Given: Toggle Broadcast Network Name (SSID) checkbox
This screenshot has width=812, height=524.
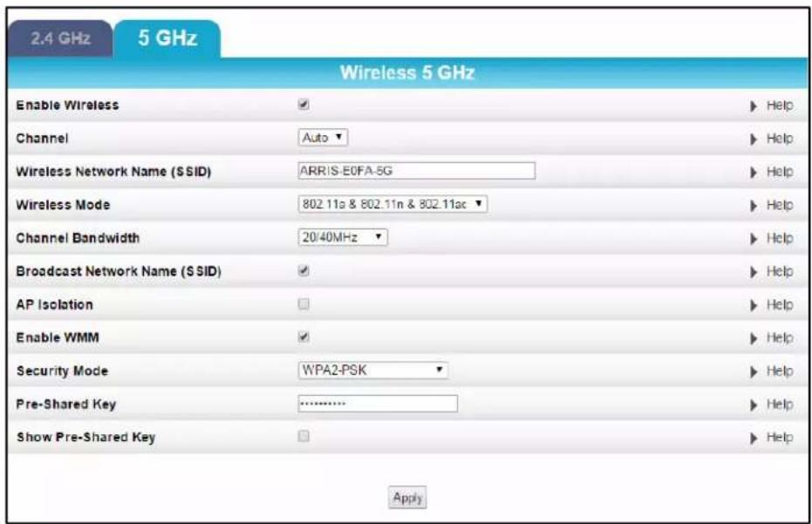Looking at the screenshot, I should (x=304, y=270).
